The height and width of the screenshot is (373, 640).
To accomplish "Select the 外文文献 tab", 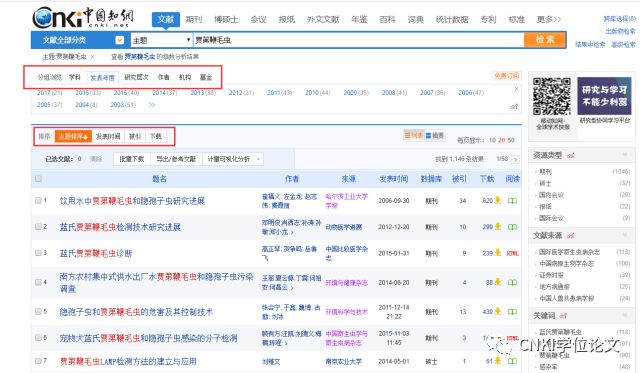I will point(323,19).
